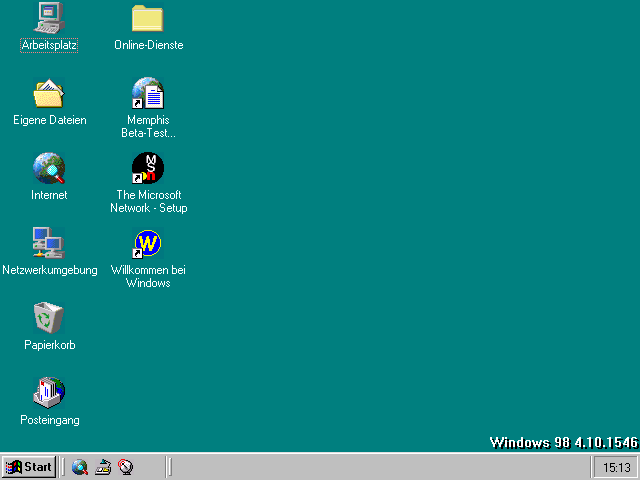
Task: Select the Posteingang inbox icon
Action: pyautogui.click(x=49, y=393)
